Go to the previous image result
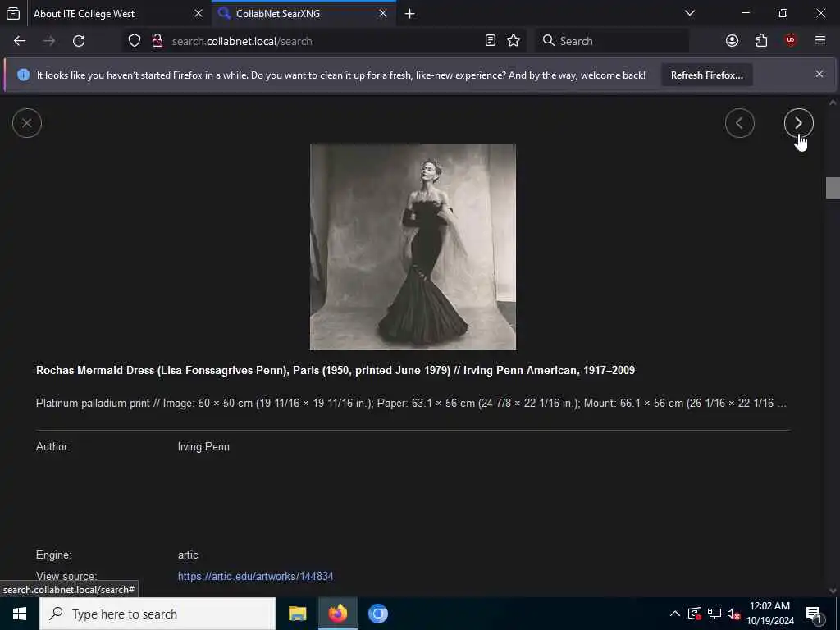Screen dimensions: 840x630 tap(739, 123)
